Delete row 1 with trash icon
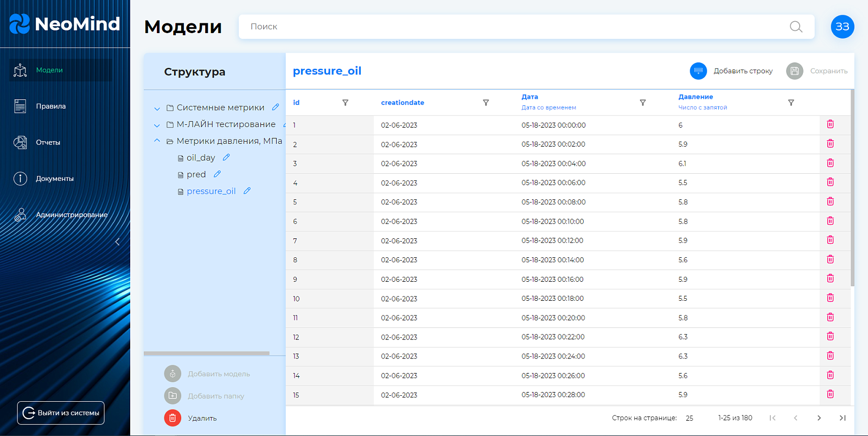This screenshot has width=868, height=436. click(x=830, y=124)
